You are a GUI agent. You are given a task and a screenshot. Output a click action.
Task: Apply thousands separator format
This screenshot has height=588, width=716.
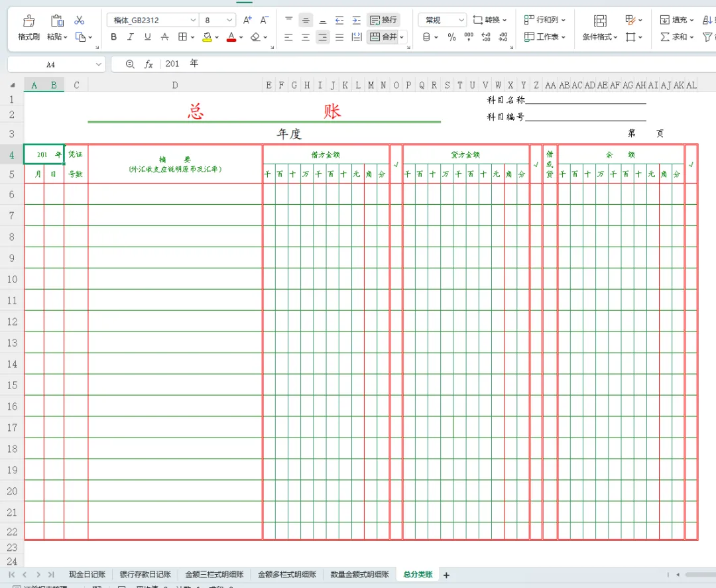pos(469,37)
